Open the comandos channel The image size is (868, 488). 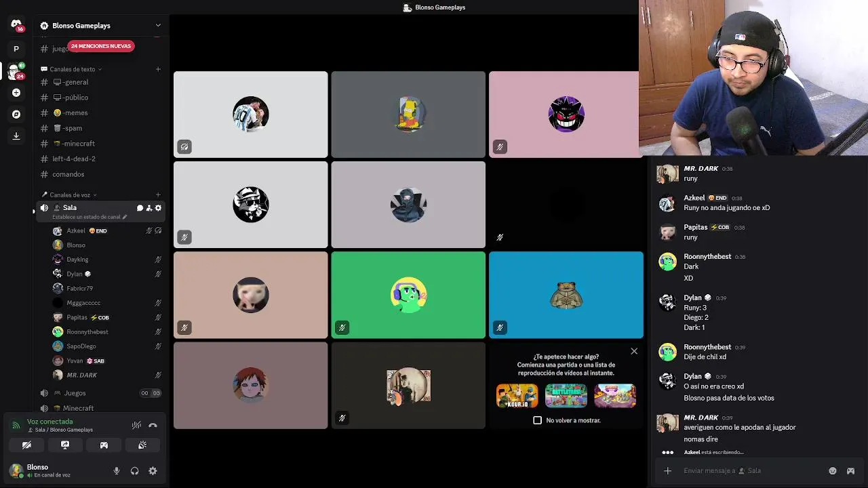(x=100, y=174)
